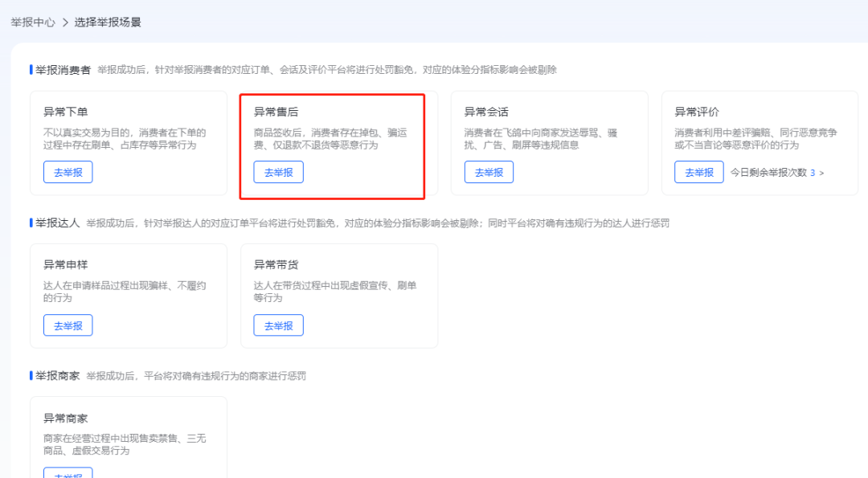Click the 选择举报场景 breadcrumb text

point(108,22)
